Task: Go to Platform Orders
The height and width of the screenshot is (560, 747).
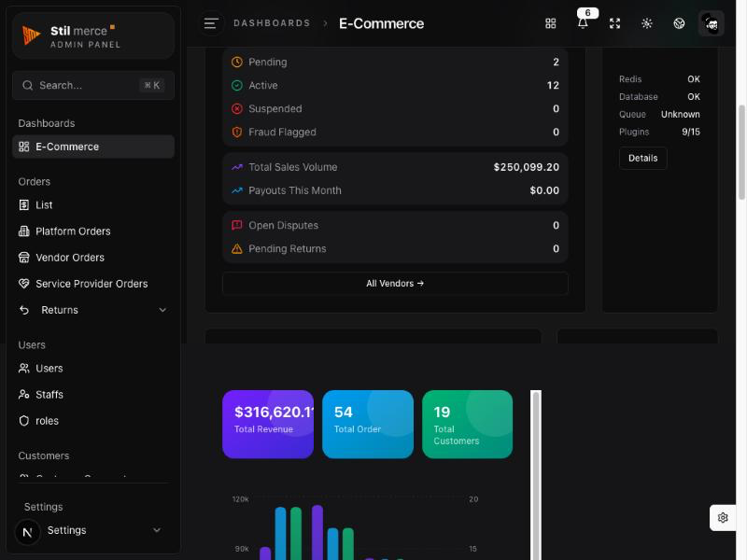Action: coord(93,231)
